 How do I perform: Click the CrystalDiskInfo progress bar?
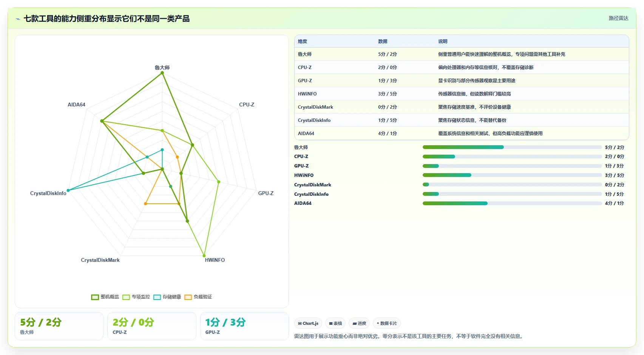coord(512,194)
